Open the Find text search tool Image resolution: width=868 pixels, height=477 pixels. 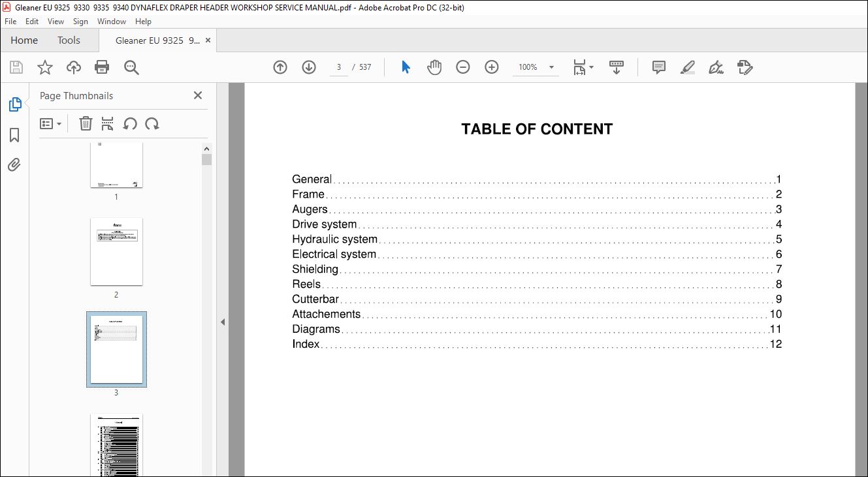tap(131, 67)
